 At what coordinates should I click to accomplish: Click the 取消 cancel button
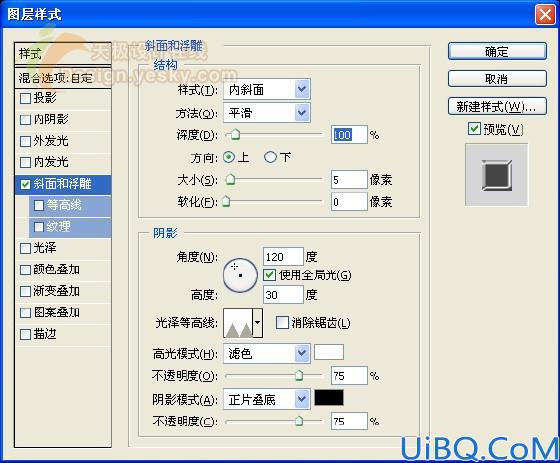[x=497, y=79]
